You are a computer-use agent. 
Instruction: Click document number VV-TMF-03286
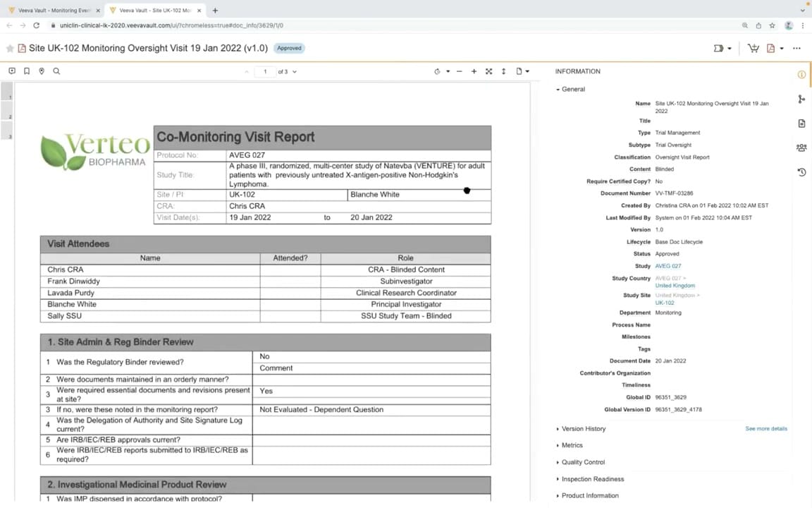[674, 193]
